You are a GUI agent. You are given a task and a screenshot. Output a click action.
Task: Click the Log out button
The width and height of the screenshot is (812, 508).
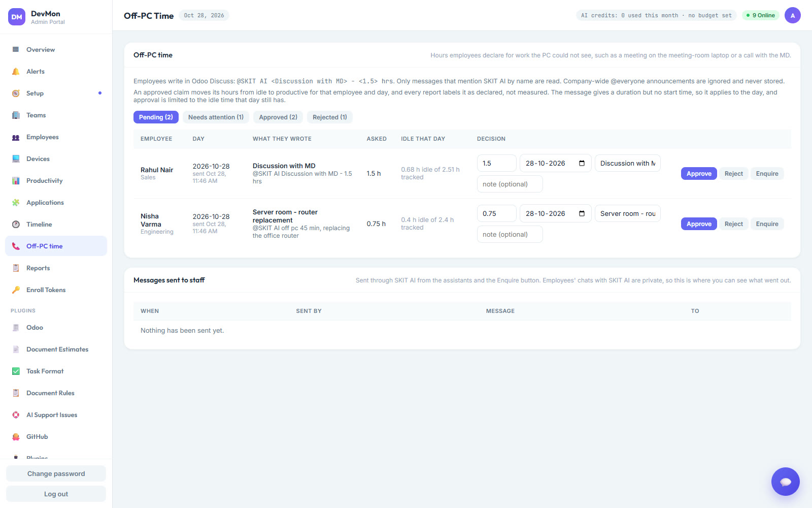click(x=56, y=494)
